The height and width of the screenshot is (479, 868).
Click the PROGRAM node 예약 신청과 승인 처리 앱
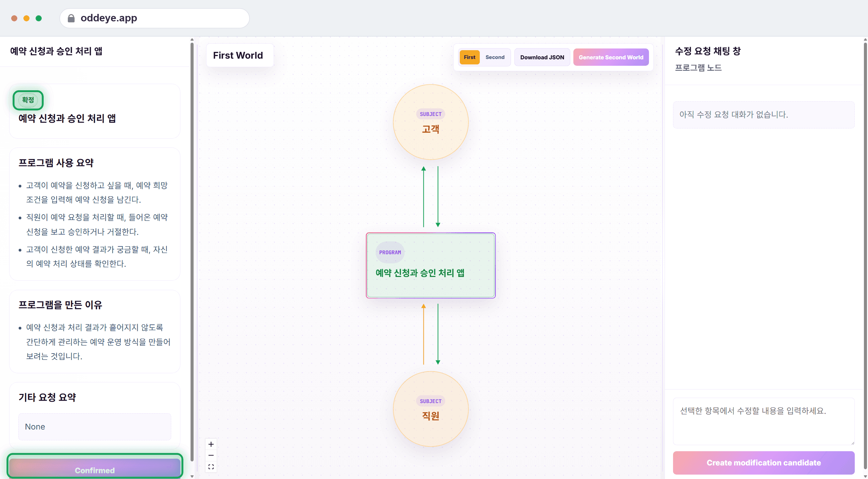coord(431,265)
